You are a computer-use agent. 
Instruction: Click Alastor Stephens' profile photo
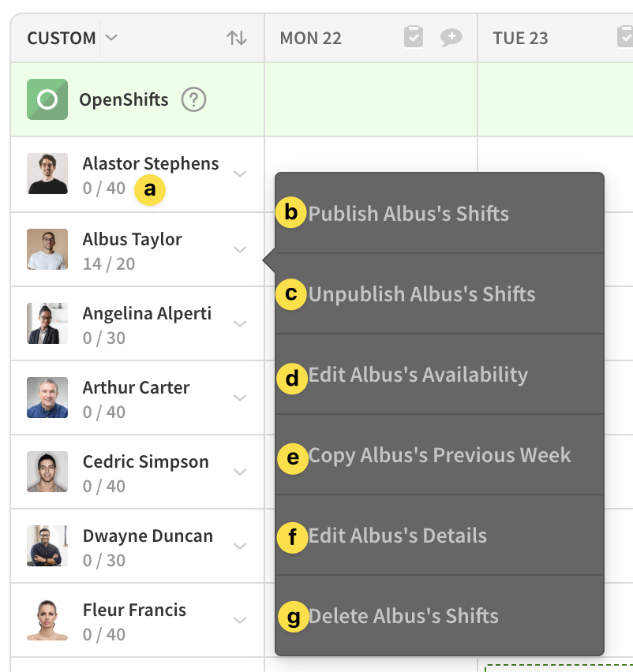(47, 174)
